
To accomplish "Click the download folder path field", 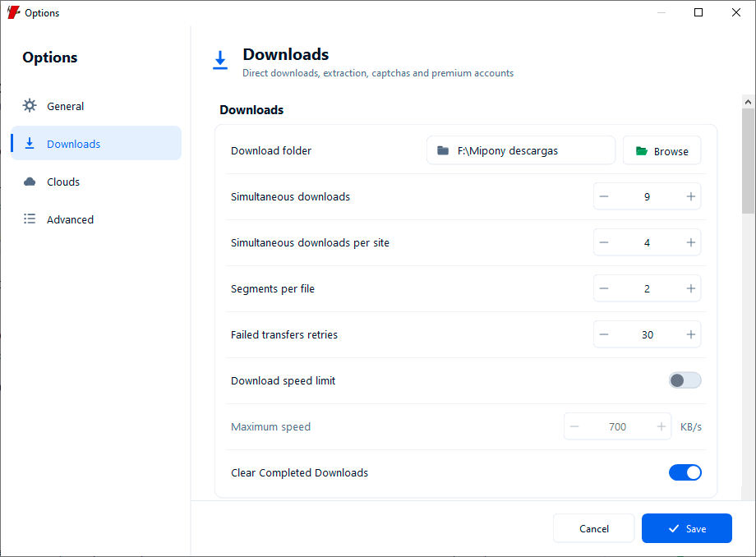I will (x=521, y=151).
